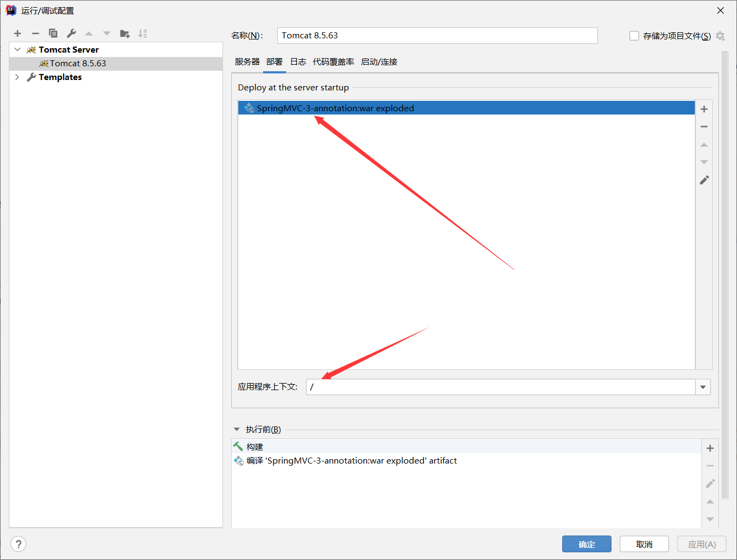The image size is (737, 560).
Task: Move configuration down in toolbar
Action: pyautogui.click(x=107, y=33)
